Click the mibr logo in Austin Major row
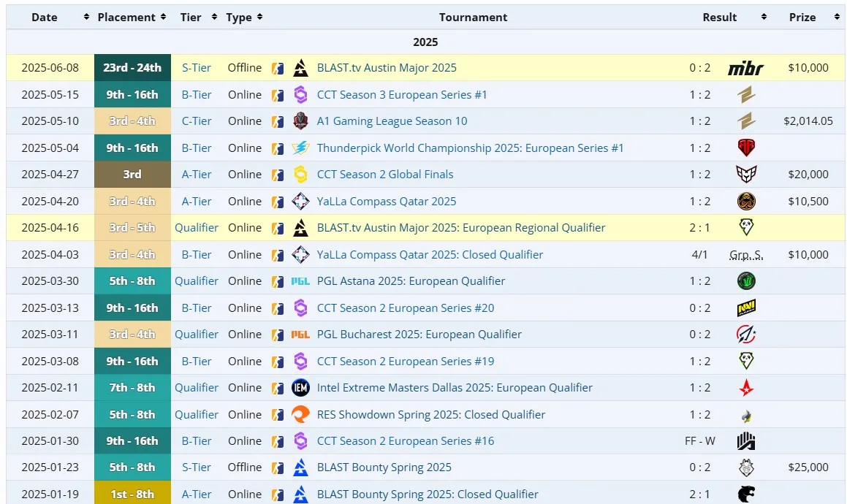This screenshot has height=504, width=847. [x=745, y=68]
